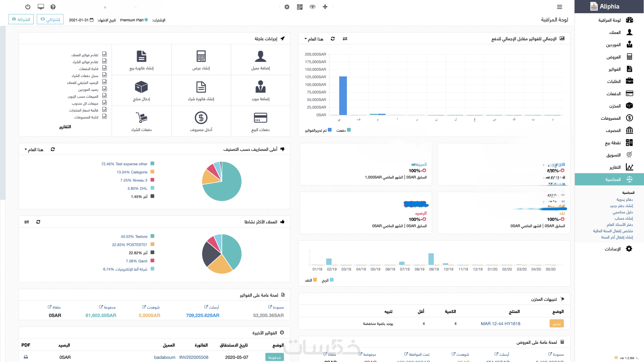Toggle the دفعات legend swatch on the chart
Image resolution: width=644 pixels, height=362 pixels.
coord(349,130)
